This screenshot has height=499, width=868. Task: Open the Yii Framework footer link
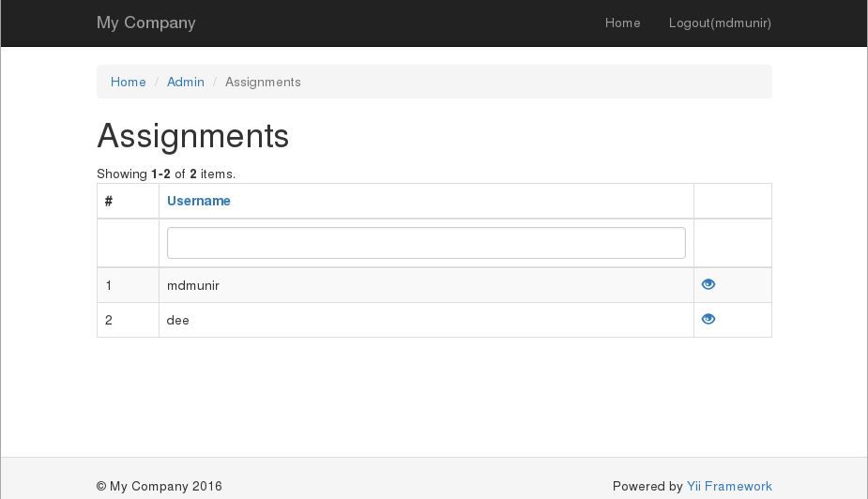pyautogui.click(x=729, y=486)
